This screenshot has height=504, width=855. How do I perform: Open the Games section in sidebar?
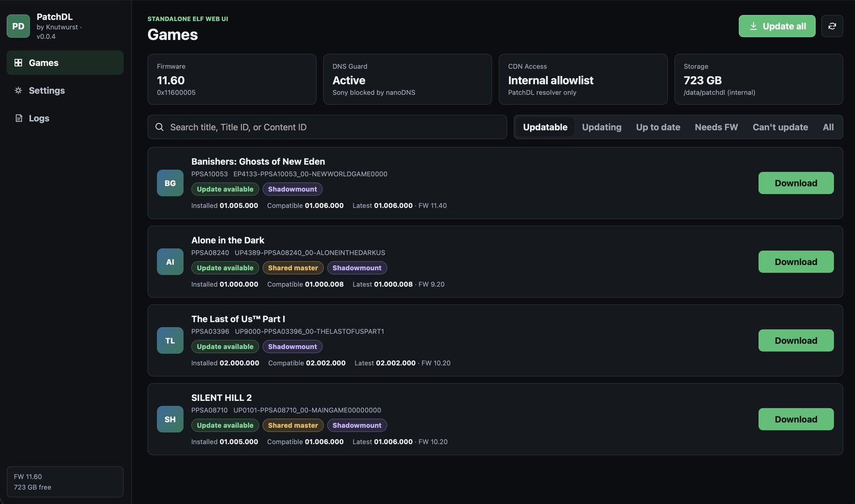pyautogui.click(x=65, y=63)
